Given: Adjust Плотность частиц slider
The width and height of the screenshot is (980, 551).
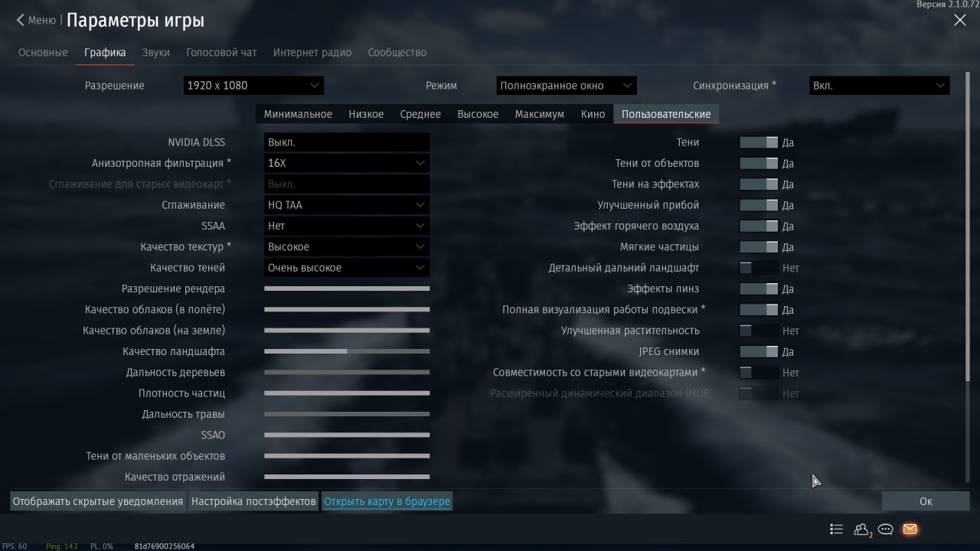Looking at the screenshot, I should click(347, 393).
